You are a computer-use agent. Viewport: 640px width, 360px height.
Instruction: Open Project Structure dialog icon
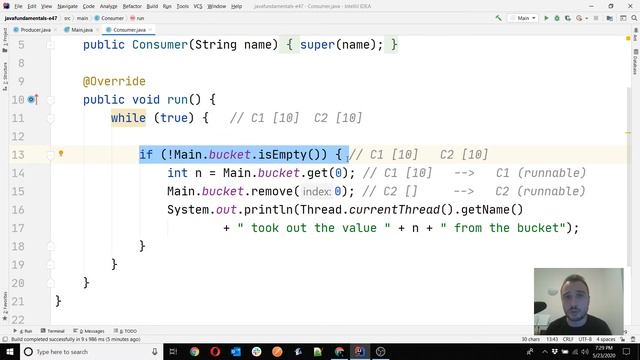609,18
